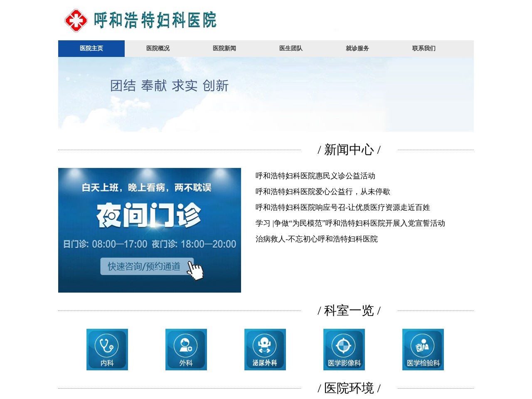532x399 pixels.
Task: Click the nurse icon above 外科
Action: [x=186, y=344]
